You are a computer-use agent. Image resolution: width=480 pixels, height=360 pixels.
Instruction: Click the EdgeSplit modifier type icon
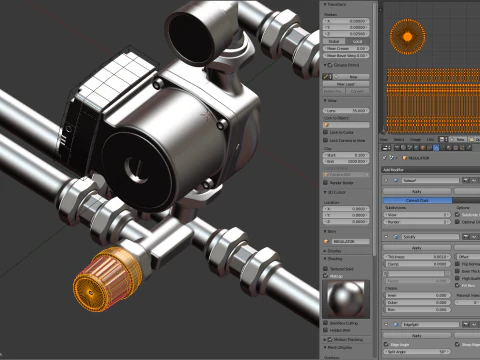pos(396,324)
